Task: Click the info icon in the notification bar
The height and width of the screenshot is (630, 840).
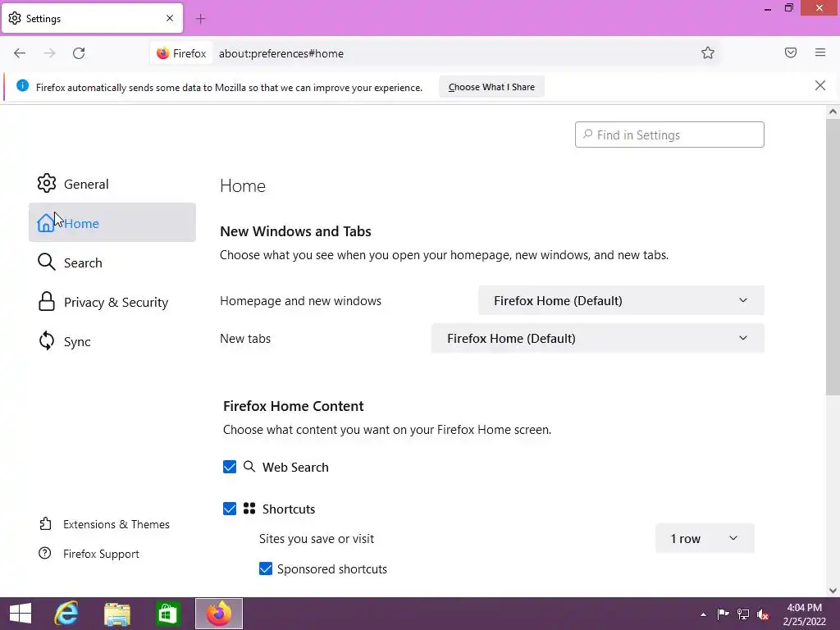Action: pos(22,85)
